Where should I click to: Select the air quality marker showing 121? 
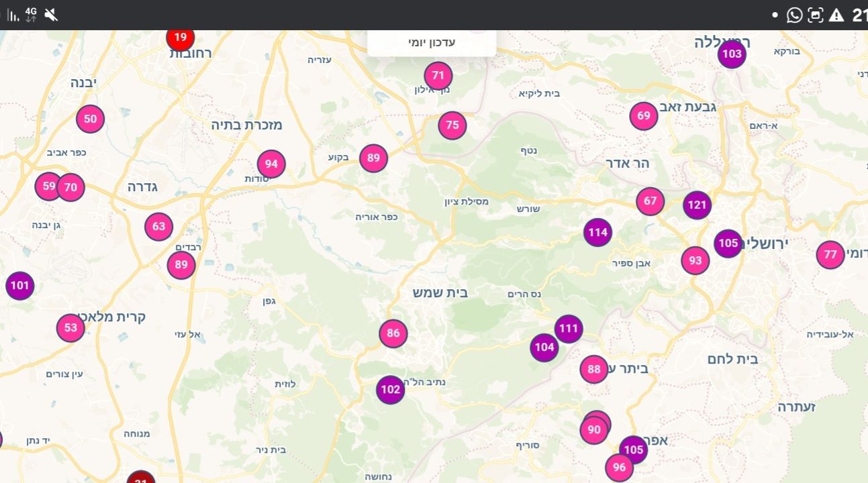[x=697, y=205]
